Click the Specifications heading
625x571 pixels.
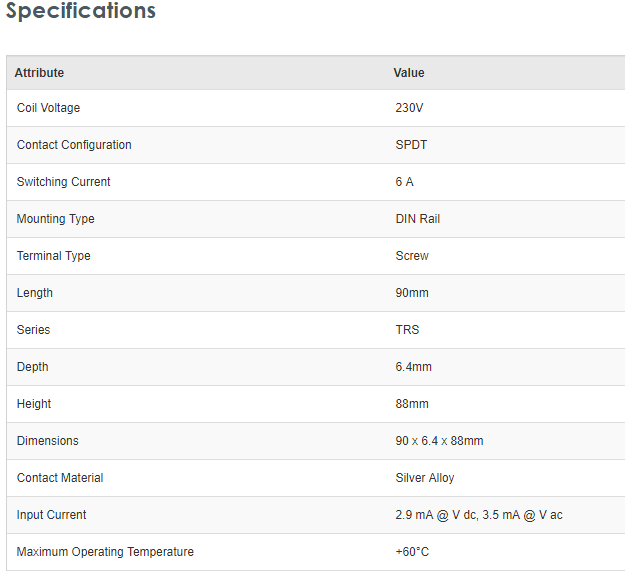tap(81, 12)
